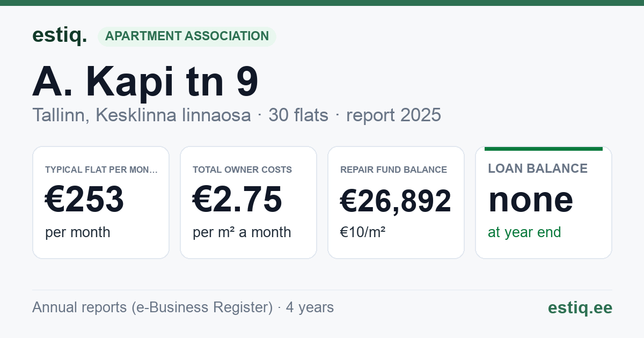Open the Repair fund balance card

coord(396,202)
